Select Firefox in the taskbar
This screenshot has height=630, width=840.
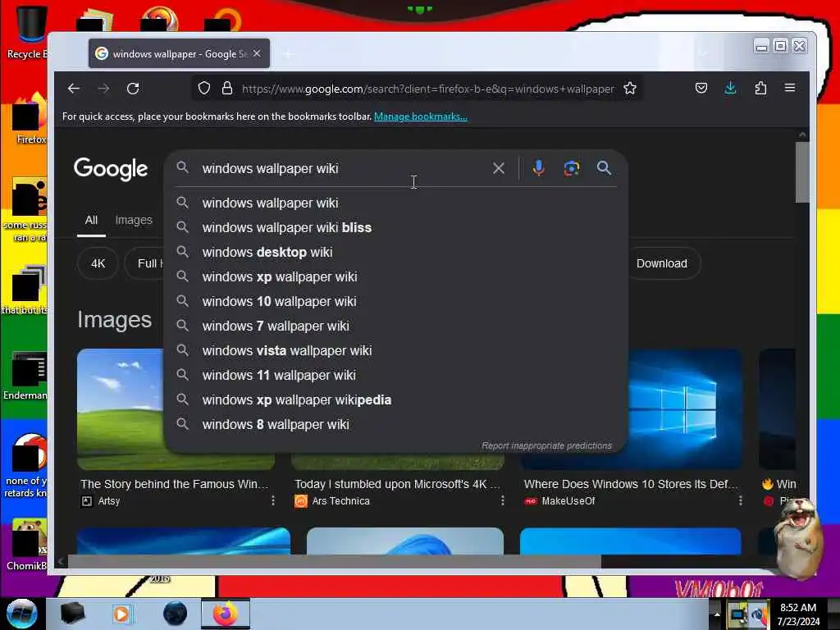pyautogui.click(x=226, y=614)
